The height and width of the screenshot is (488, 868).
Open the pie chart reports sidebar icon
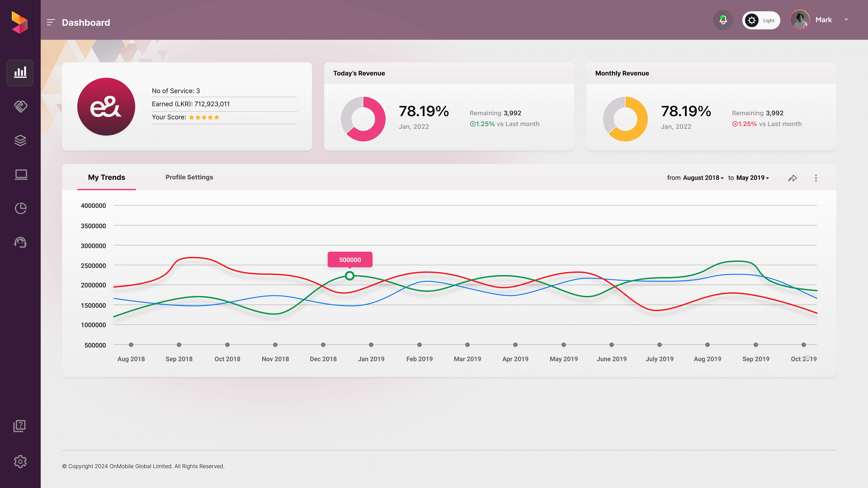click(21, 208)
